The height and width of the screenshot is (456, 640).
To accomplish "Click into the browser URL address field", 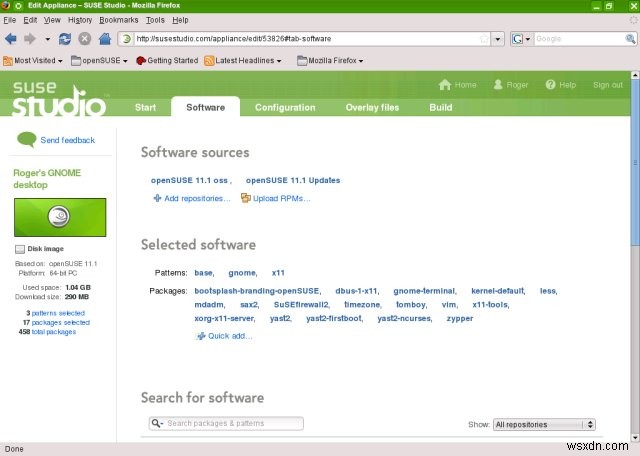I will pos(306,39).
